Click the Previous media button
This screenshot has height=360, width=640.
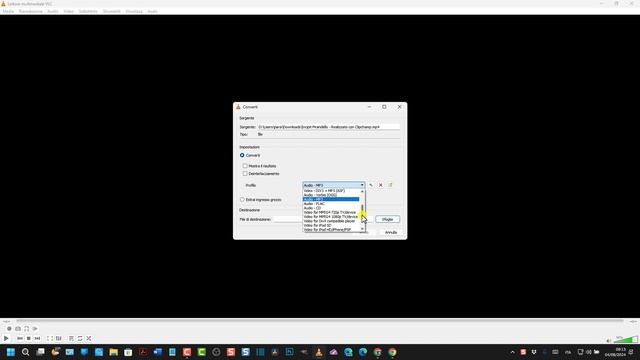click(x=20, y=338)
